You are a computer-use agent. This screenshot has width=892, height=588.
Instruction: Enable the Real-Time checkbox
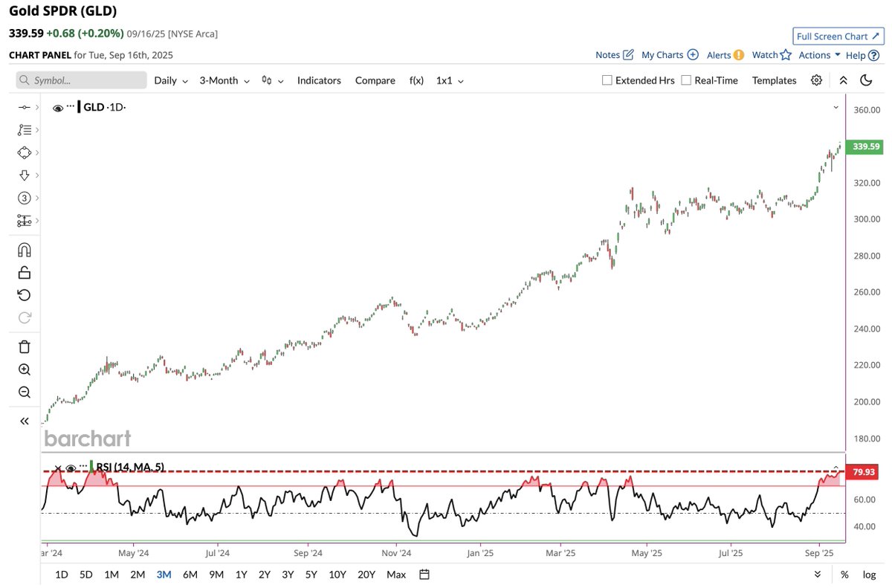point(686,80)
